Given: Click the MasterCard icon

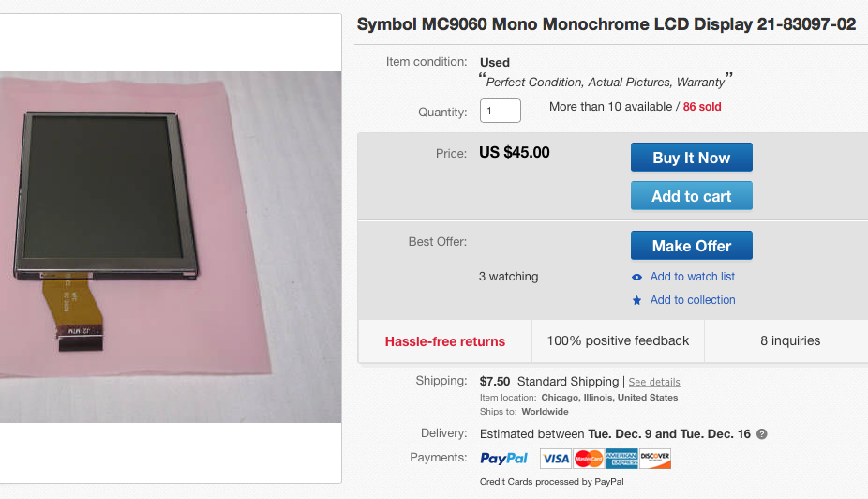Looking at the screenshot, I should [x=588, y=459].
